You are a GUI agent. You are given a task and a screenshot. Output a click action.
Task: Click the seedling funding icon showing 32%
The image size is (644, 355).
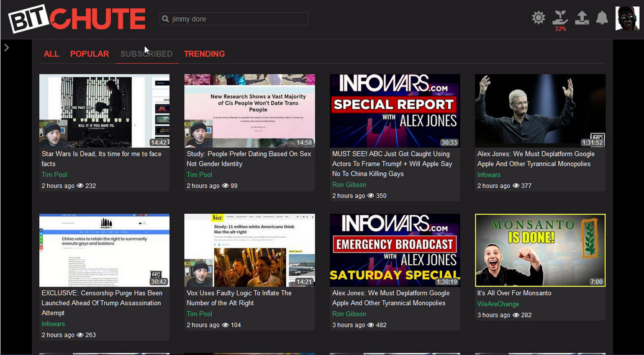[x=560, y=17]
